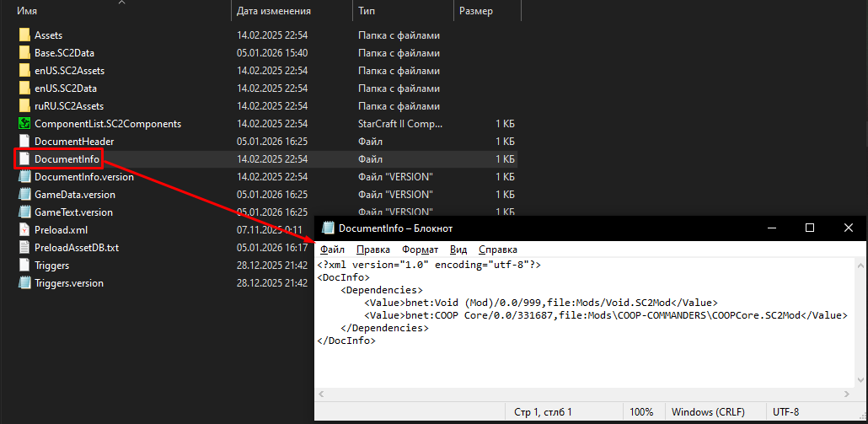
Task: Open the Assets folder icon
Action: click(24, 35)
